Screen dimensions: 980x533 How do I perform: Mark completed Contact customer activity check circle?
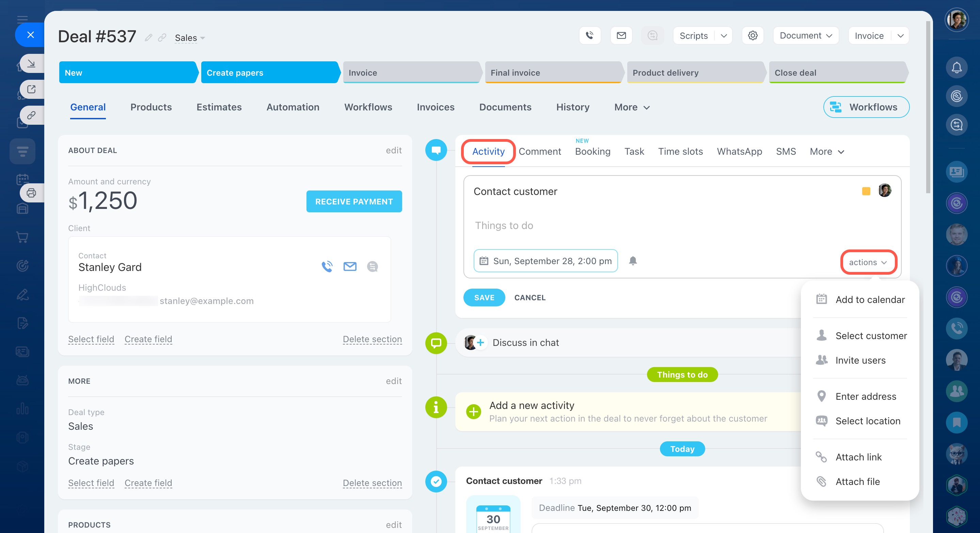(436, 481)
